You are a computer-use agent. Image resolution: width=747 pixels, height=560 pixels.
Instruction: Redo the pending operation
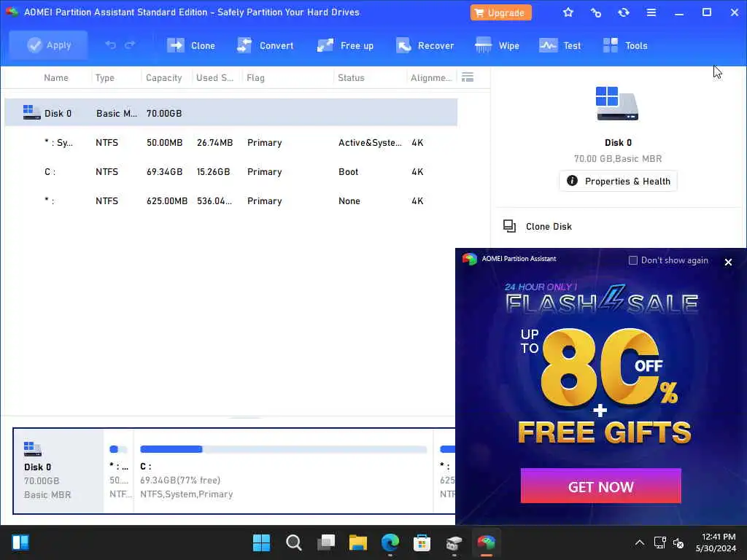point(130,45)
